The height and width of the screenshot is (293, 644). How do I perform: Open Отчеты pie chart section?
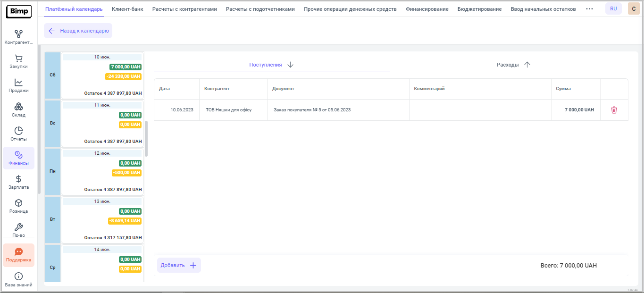pos(18,134)
